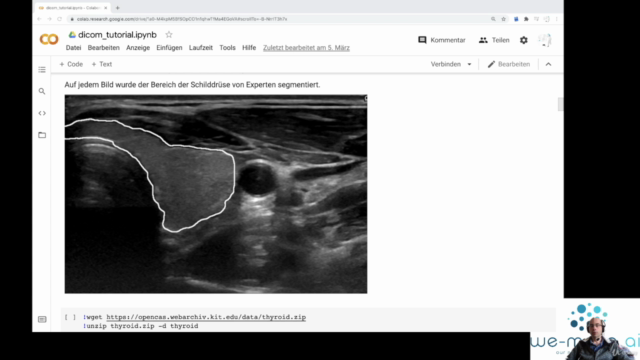Open 'Zuletzt bearbeitet am 5. März' link
The width and height of the screenshot is (640, 360).
click(306, 48)
